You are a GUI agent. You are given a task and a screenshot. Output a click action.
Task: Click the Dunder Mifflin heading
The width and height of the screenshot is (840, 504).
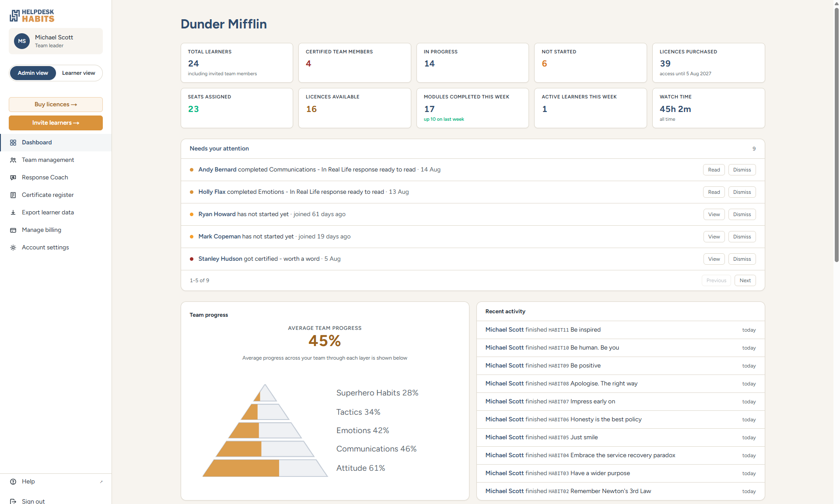[224, 24]
